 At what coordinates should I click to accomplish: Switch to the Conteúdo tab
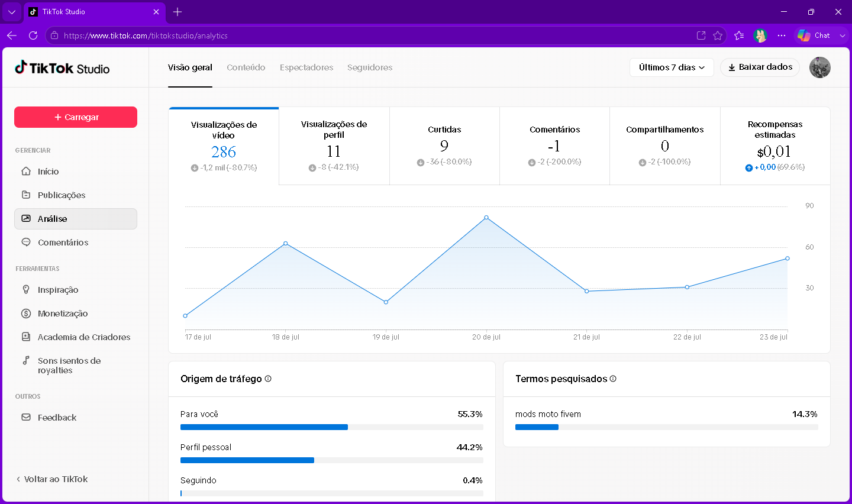[246, 67]
